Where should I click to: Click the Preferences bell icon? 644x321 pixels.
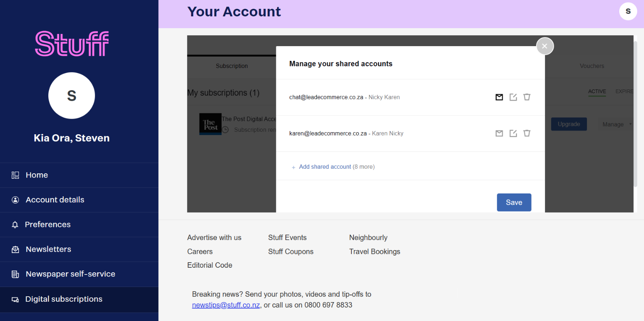pyautogui.click(x=15, y=224)
